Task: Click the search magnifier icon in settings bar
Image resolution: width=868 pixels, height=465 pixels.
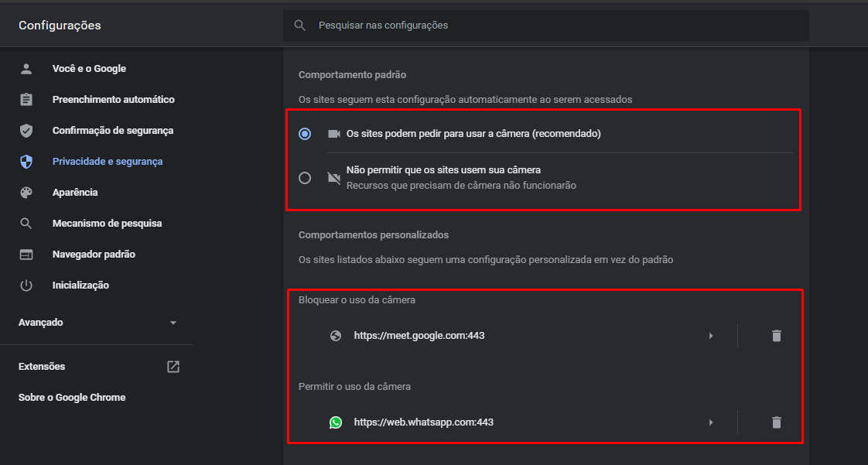Action: [x=299, y=26]
